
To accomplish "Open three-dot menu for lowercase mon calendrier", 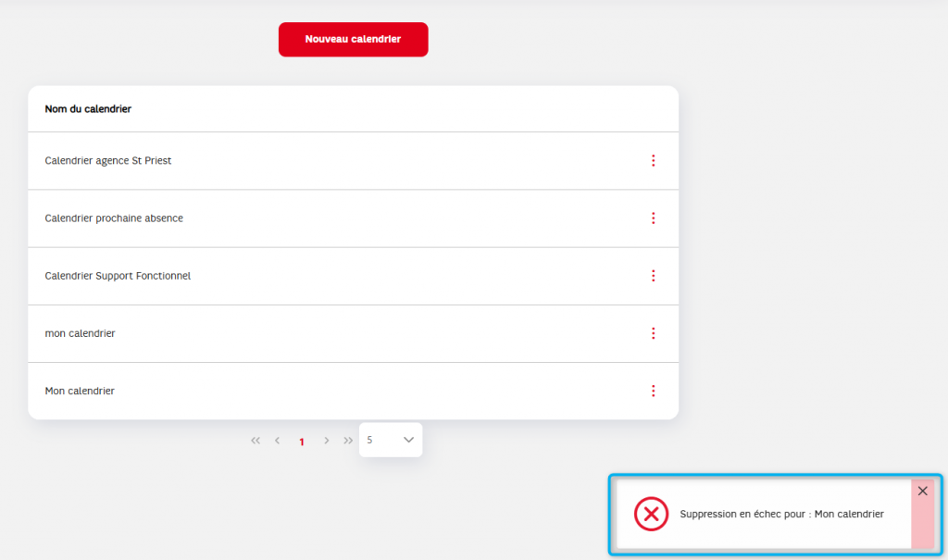I will pyautogui.click(x=653, y=333).
